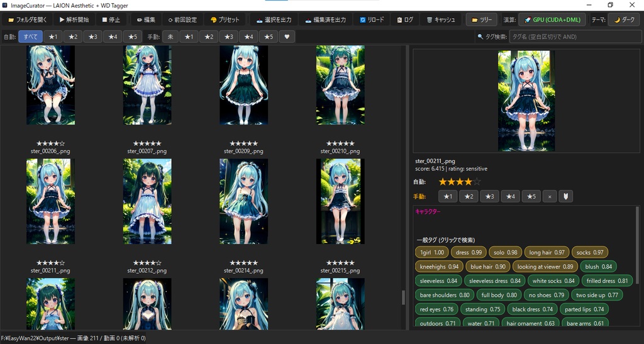Restore 前回設定 previous settings
This screenshot has width=644, height=344.
pos(182,19)
